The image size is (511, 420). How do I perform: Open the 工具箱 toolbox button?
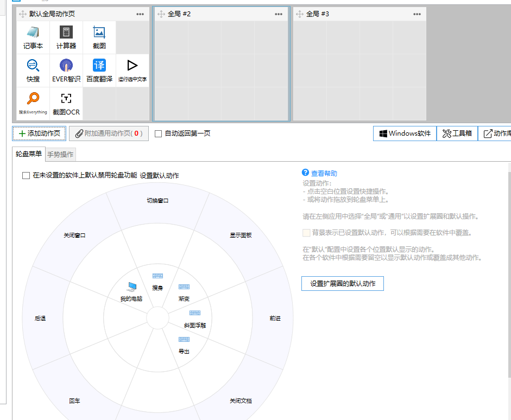(457, 133)
